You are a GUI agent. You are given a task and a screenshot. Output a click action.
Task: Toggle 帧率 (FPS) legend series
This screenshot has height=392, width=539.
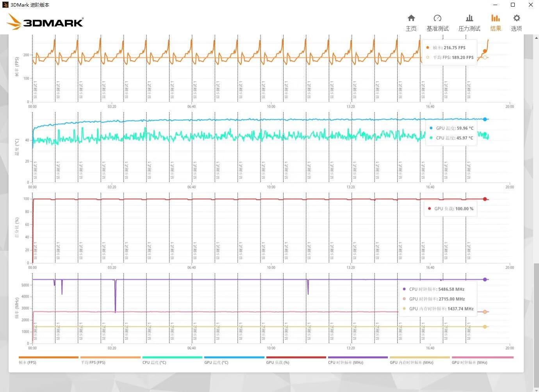click(48, 360)
